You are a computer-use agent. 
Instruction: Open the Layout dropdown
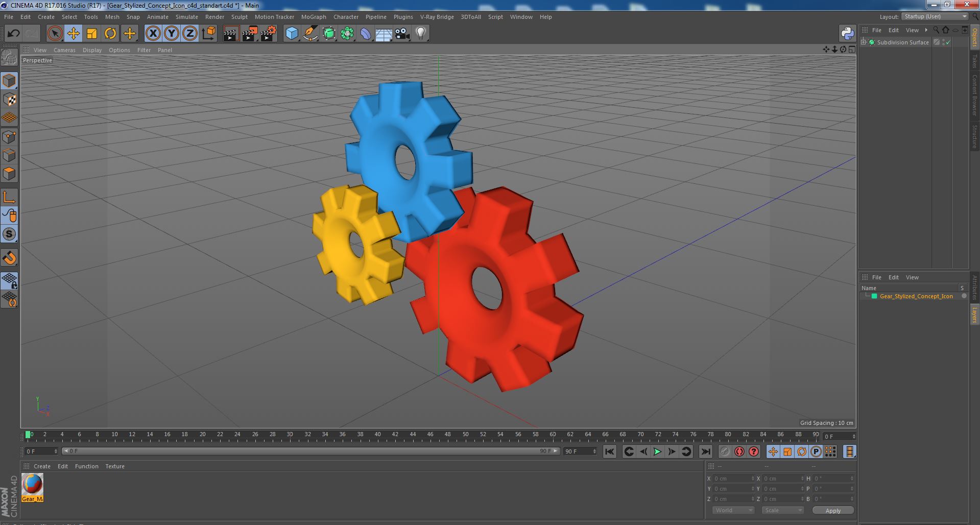click(x=935, y=17)
